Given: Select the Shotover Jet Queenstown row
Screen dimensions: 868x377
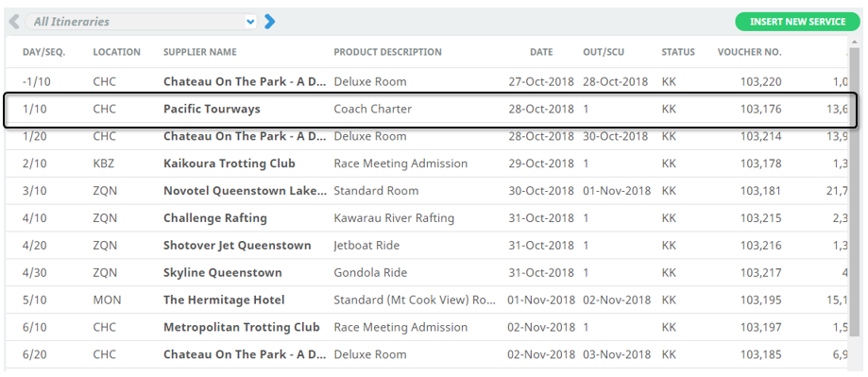Looking at the screenshot, I should [426, 246].
